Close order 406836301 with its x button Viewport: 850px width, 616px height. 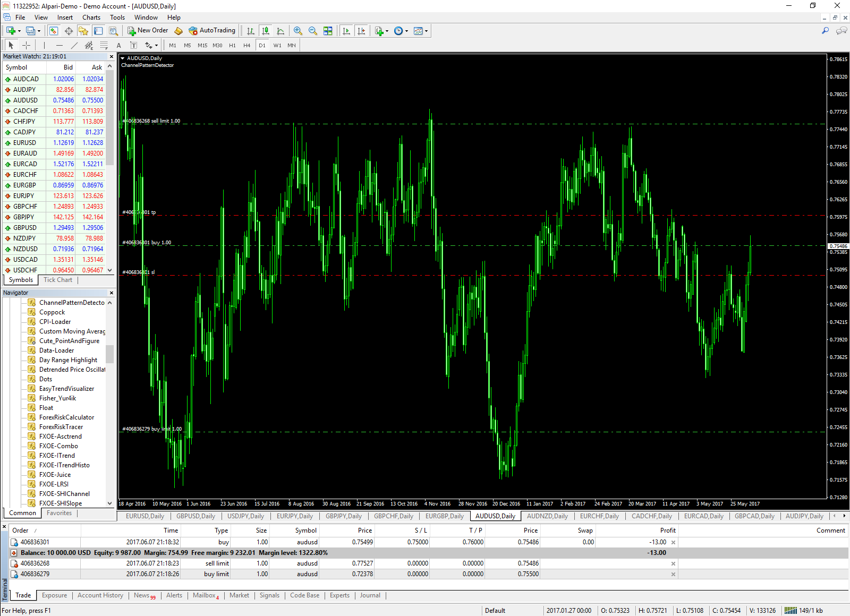click(673, 542)
